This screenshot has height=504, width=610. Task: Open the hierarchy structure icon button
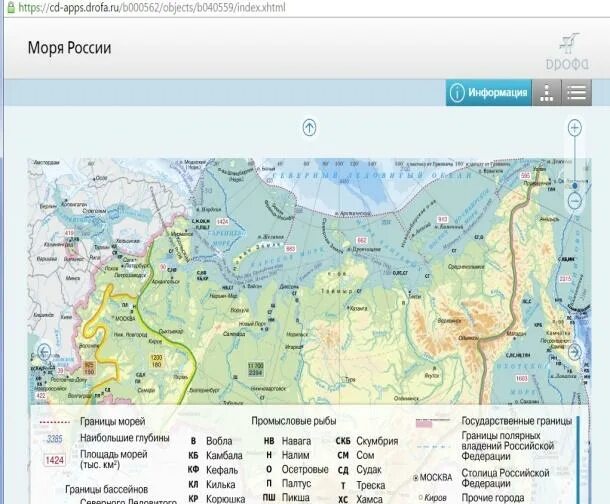547,93
